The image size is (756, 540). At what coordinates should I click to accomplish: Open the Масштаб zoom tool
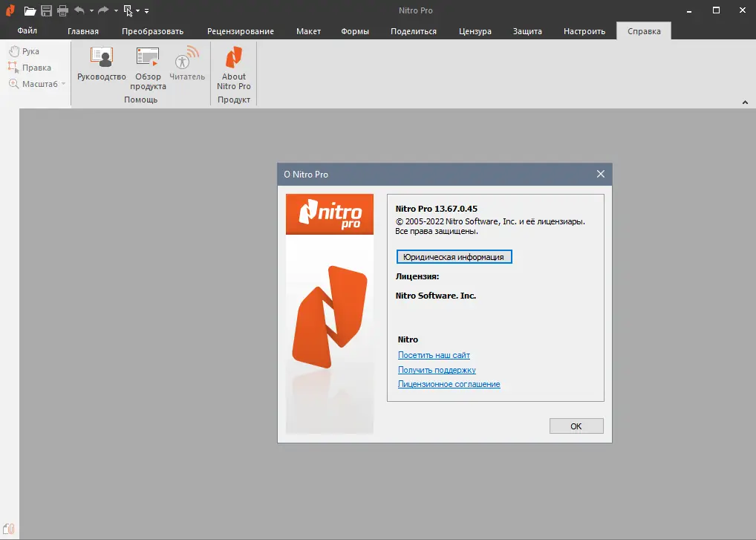click(x=33, y=84)
